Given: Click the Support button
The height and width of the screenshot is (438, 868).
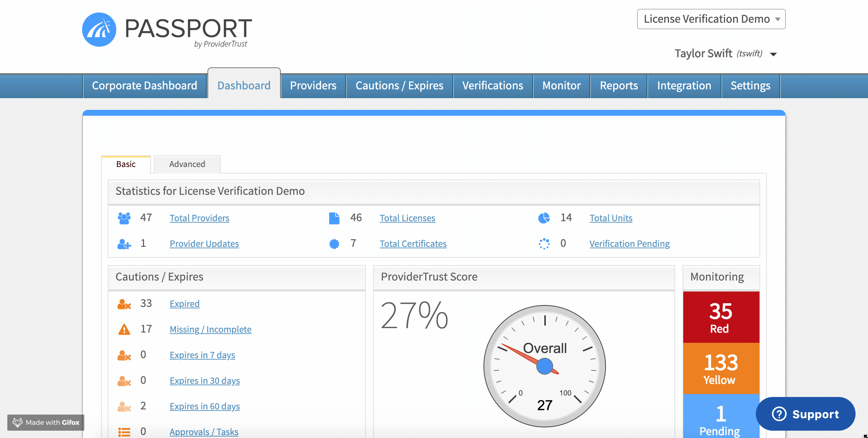Looking at the screenshot, I should click(805, 414).
